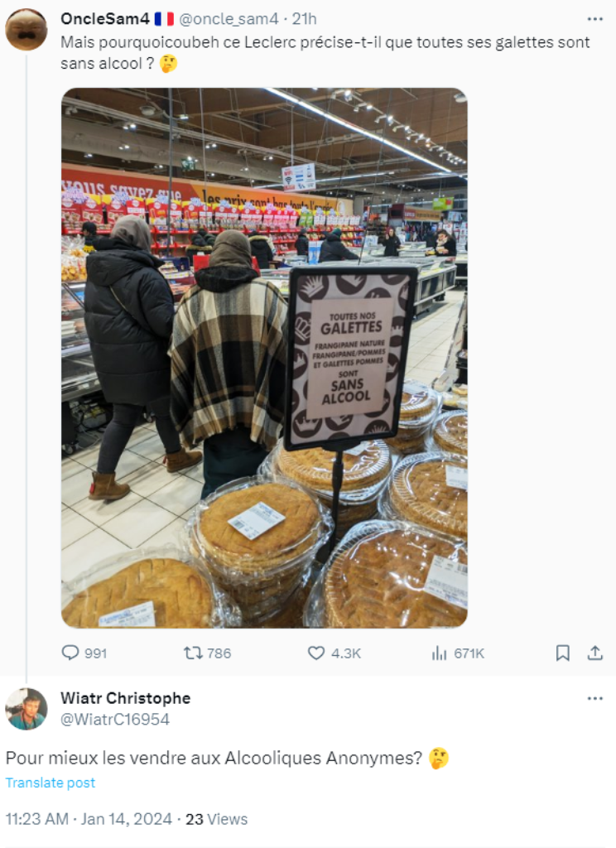616x848 pixels.
Task: Open more options on Wiatr Christophe reply
Action: pos(595,698)
